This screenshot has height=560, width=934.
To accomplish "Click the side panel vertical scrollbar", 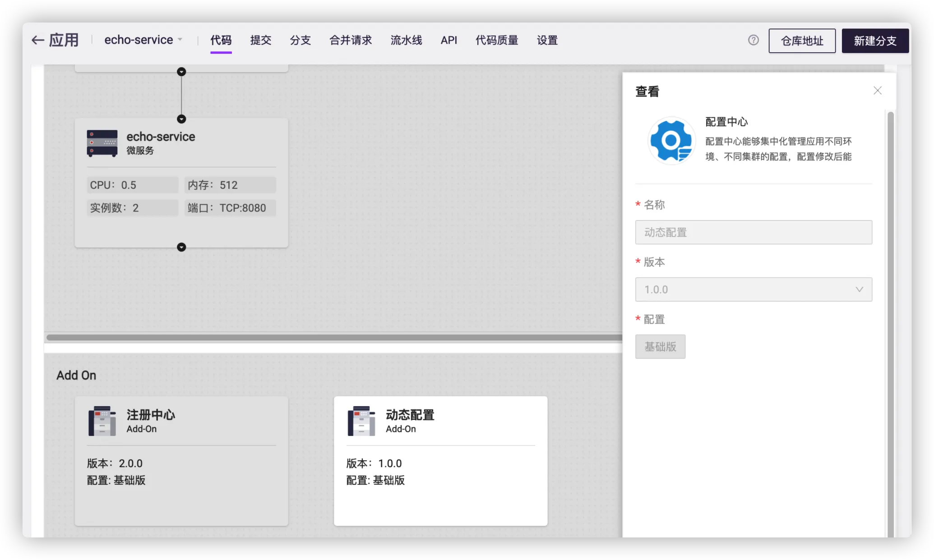I will pyautogui.click(x=890, y=316).
